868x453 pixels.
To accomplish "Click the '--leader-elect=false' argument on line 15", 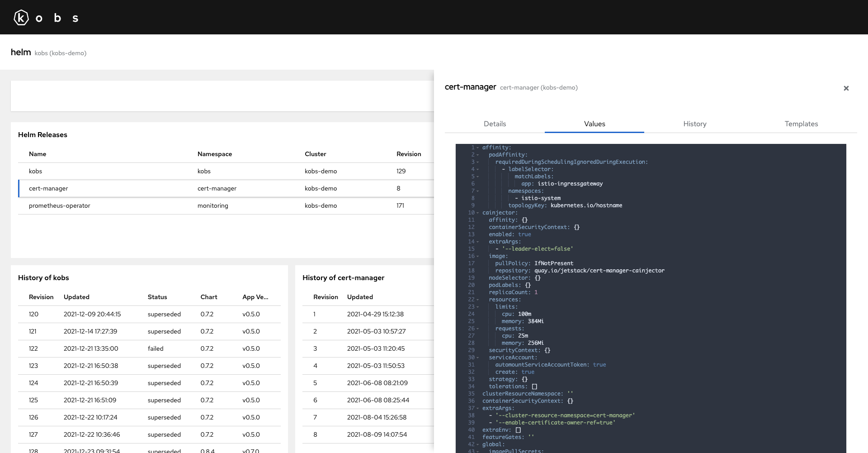I will coord(538,249).
